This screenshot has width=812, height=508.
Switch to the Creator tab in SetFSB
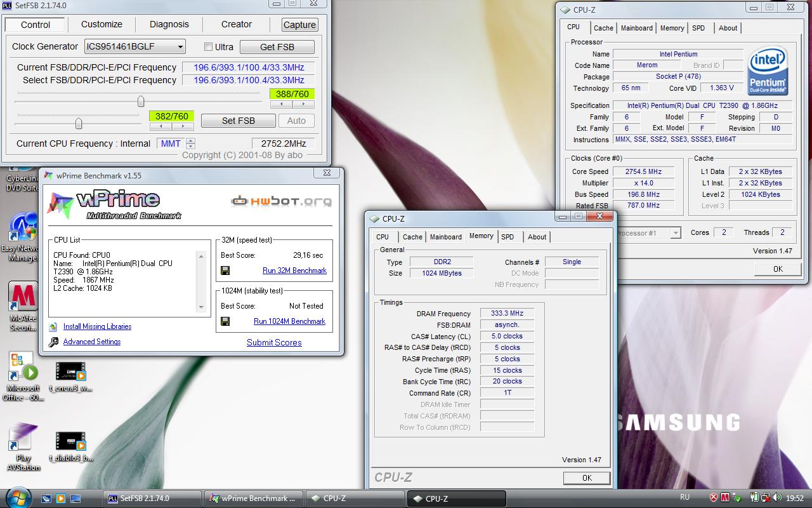[x=237, y=24]
